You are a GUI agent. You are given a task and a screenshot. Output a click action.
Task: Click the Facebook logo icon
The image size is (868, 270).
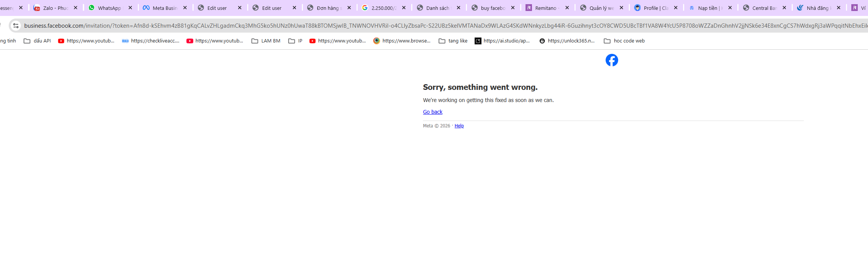pos(612,60)
